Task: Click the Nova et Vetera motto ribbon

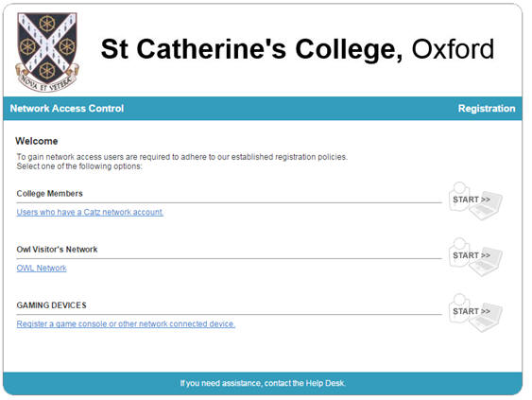Action: (x=47, y=80)
